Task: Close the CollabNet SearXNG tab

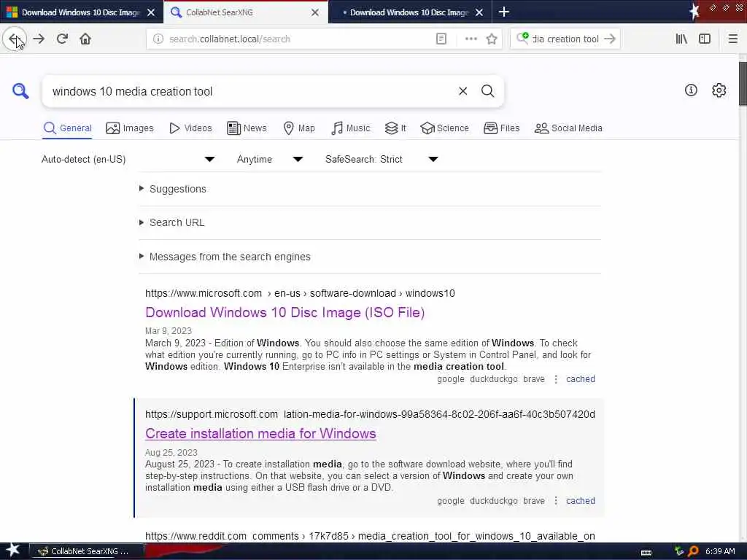Action: 315,12
